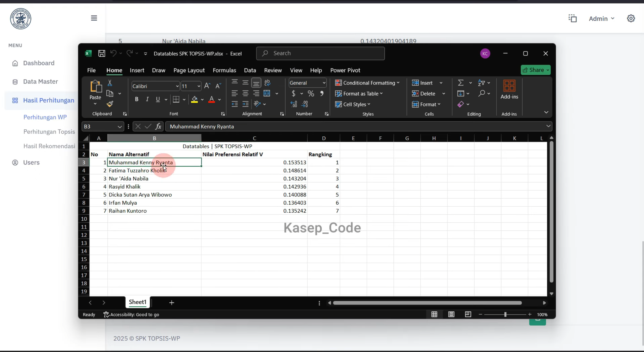The height and width of the screenshot is (352, 644).
Task: Toggle Underline formatting
Action: [158, 99]
